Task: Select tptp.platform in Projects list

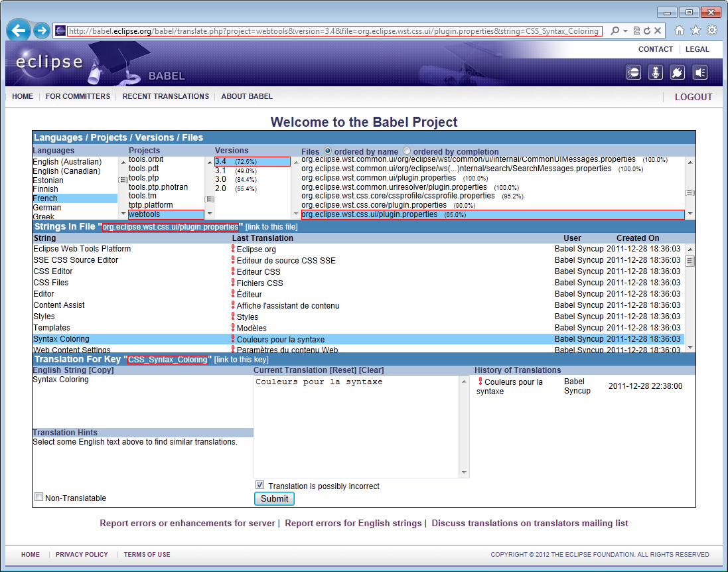Action: coord(166,205)
